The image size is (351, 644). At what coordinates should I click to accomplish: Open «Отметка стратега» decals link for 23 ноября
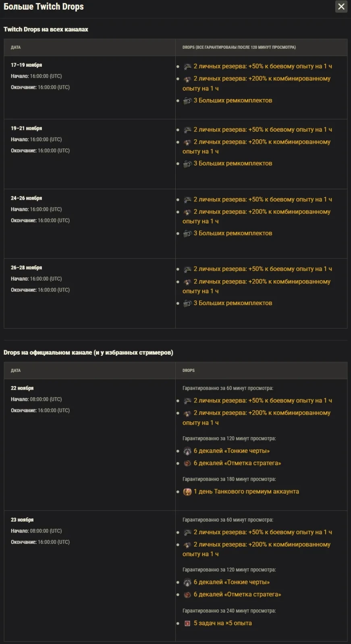pos(237,594)
